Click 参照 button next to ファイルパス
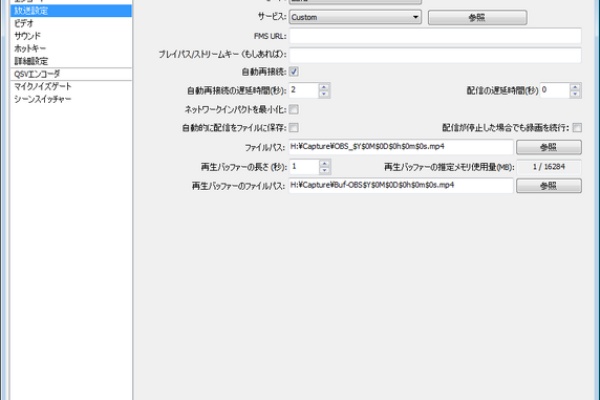The height and width of the screenshot is (400, 600). click(x=549, y=147)
